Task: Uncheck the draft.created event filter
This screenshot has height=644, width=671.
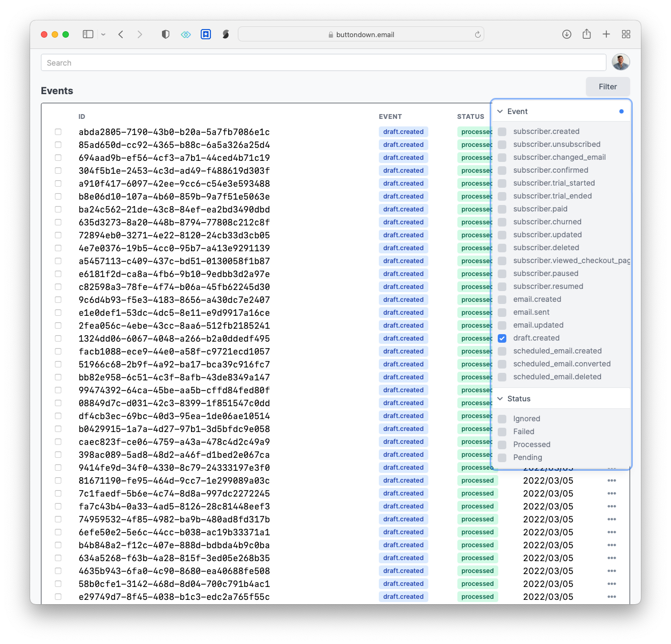Action: (x=502, y=338)
